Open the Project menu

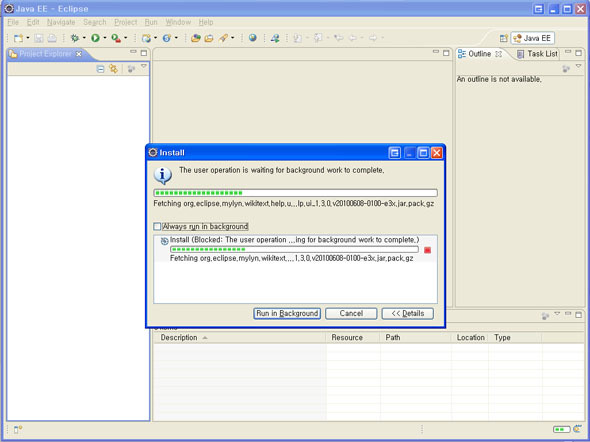tap(126, 22)
